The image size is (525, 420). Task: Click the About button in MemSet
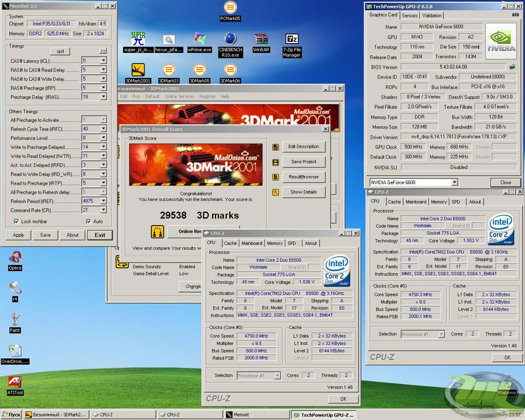coord(72,235)
